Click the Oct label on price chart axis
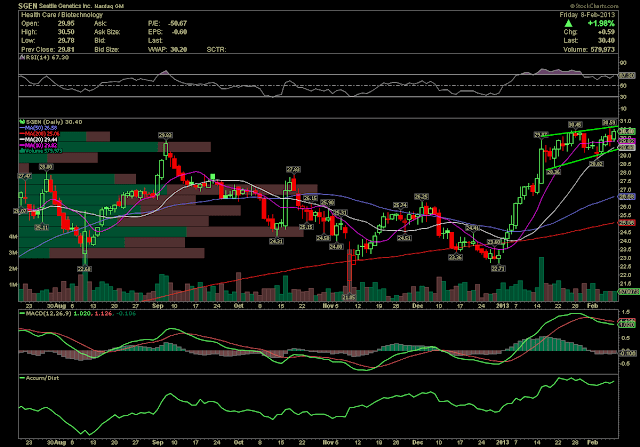The height and width of the screenshot is (447, 640). tap(239, 305)
